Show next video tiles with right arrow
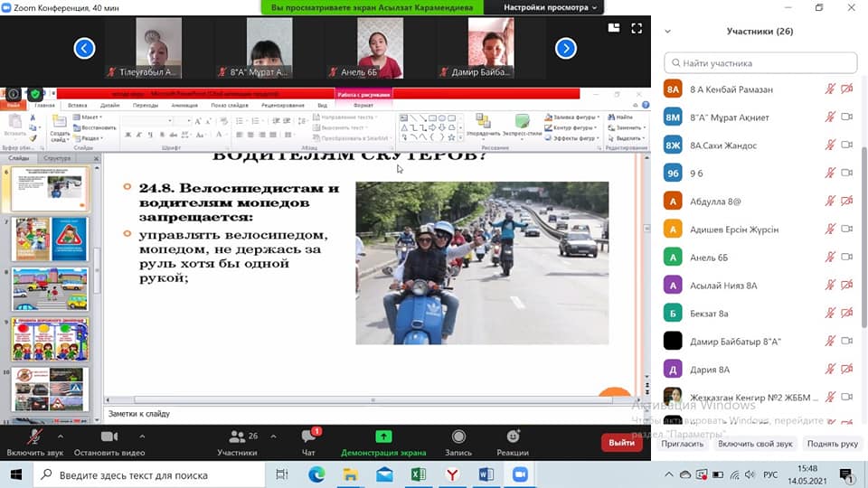 tap(565, 48)
